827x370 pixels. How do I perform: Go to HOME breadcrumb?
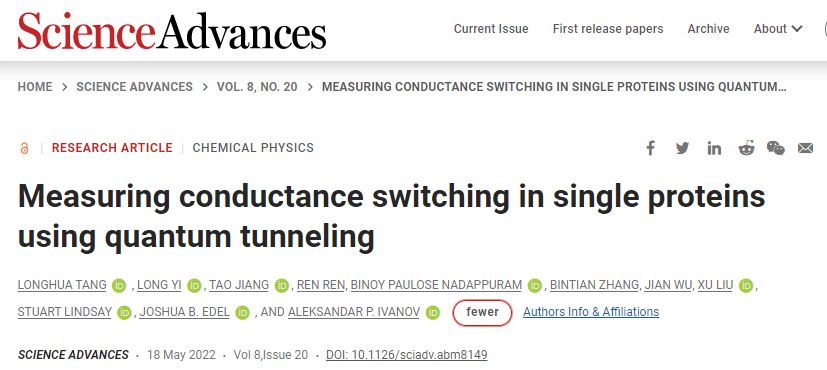pyautogui.click(x=35, y=87)
